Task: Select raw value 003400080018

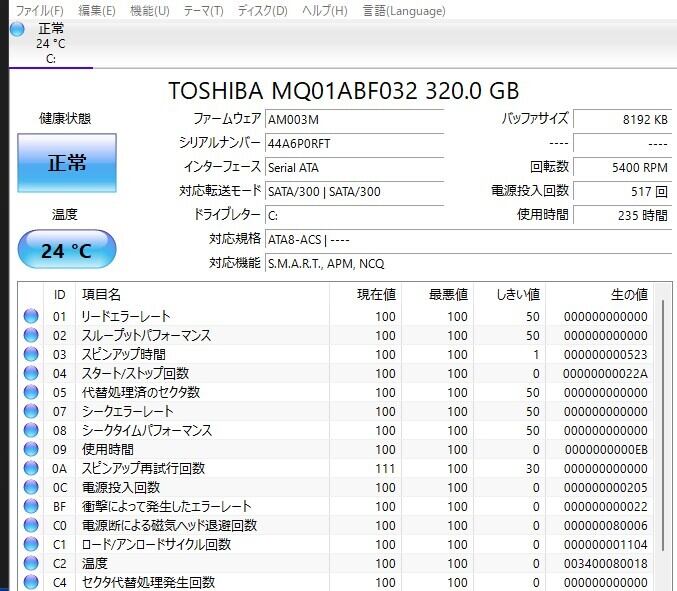Action: pyautogui.click(x=605, y=563)
